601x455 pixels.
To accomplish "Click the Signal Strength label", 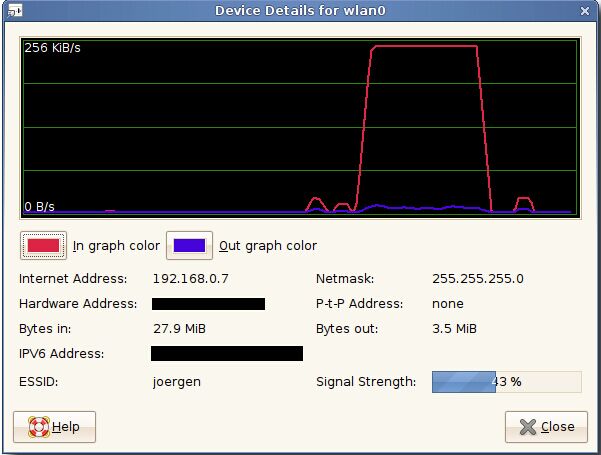I will click(x=366, y=382).
